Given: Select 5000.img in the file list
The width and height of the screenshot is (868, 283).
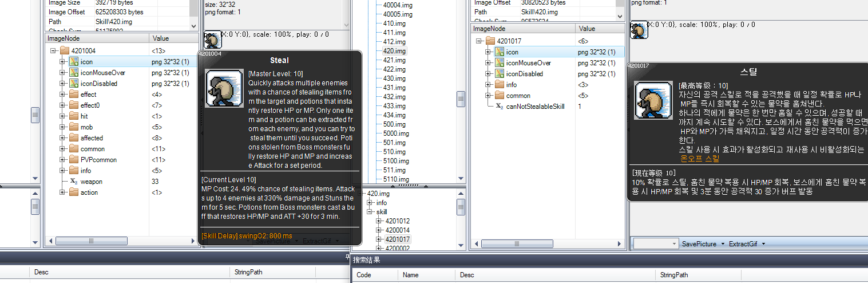Looking at the screenshot, I should [395, 133].
